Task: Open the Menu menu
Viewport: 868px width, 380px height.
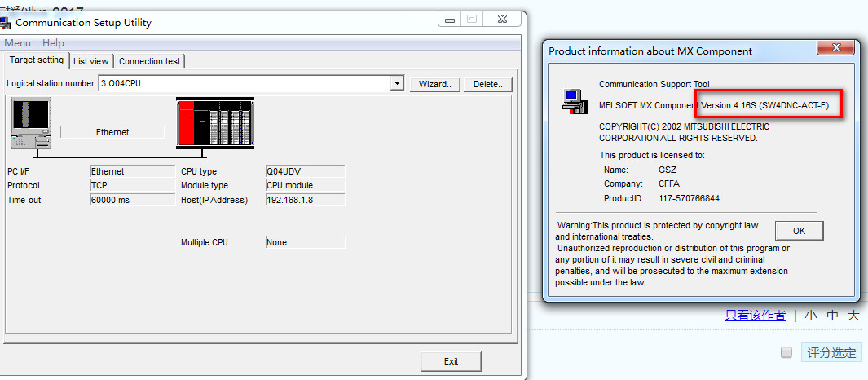Action: pos(17,43)
